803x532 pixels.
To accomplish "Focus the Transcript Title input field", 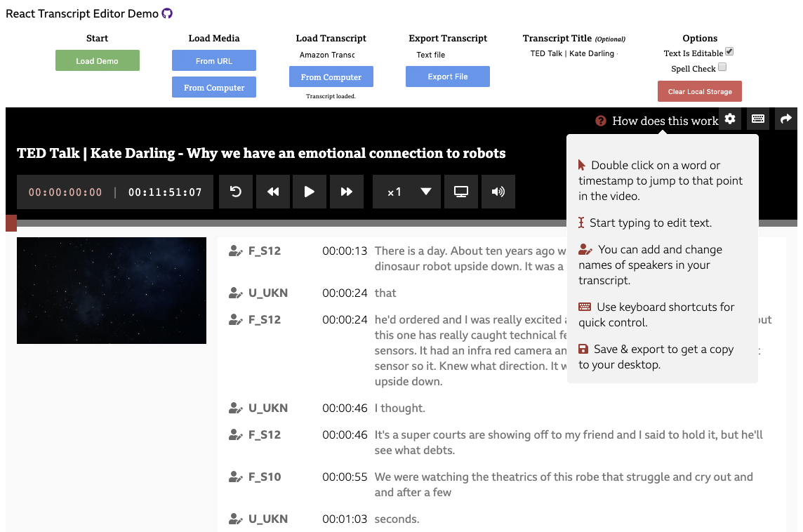I will click(x=573, y=53).
